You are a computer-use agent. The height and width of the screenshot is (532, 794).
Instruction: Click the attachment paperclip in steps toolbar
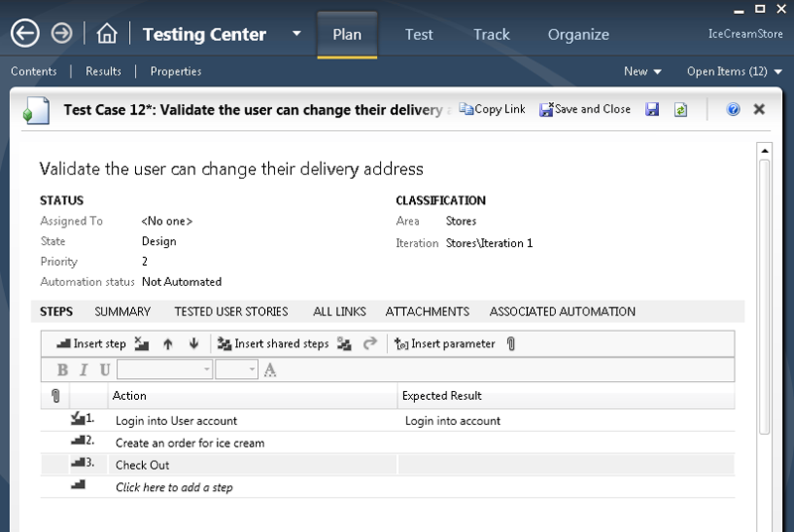[x=511, y=344]
